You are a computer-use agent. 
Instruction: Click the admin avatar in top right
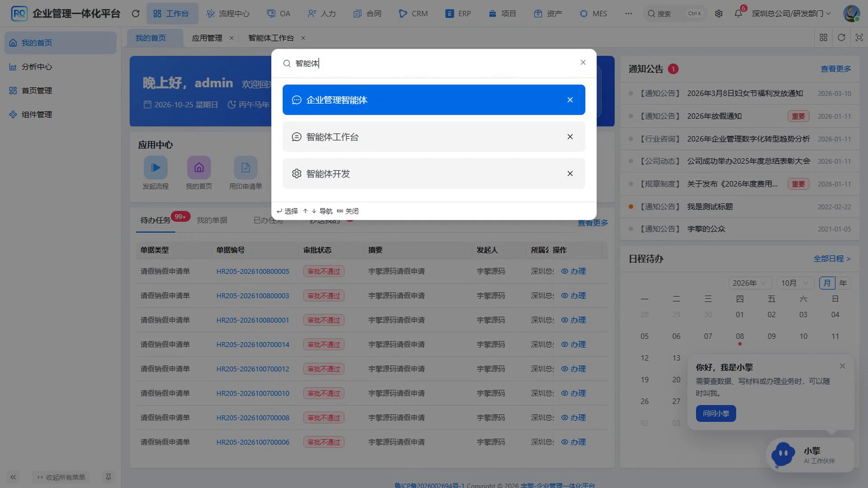pos(851,14)
